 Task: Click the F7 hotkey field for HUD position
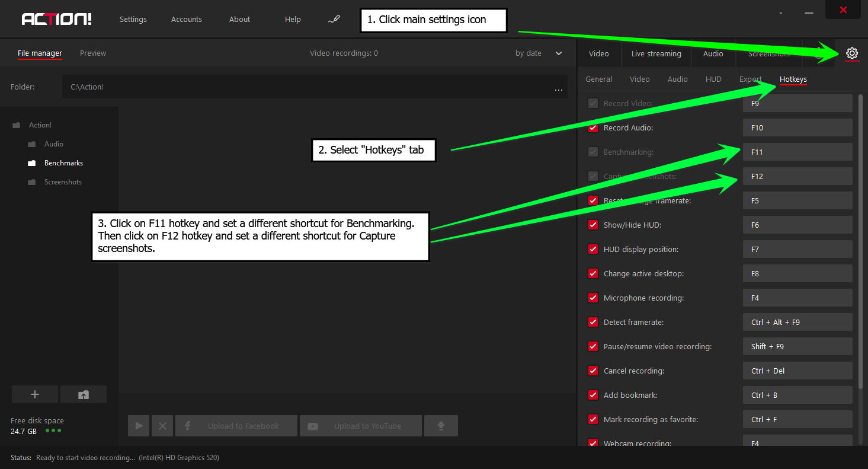[x=797, y=249]
